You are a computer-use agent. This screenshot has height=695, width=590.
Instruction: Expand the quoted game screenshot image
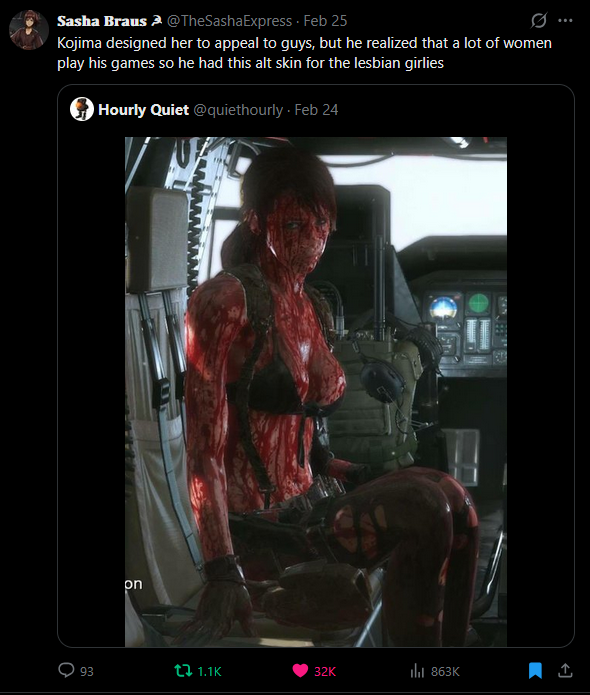316,392
